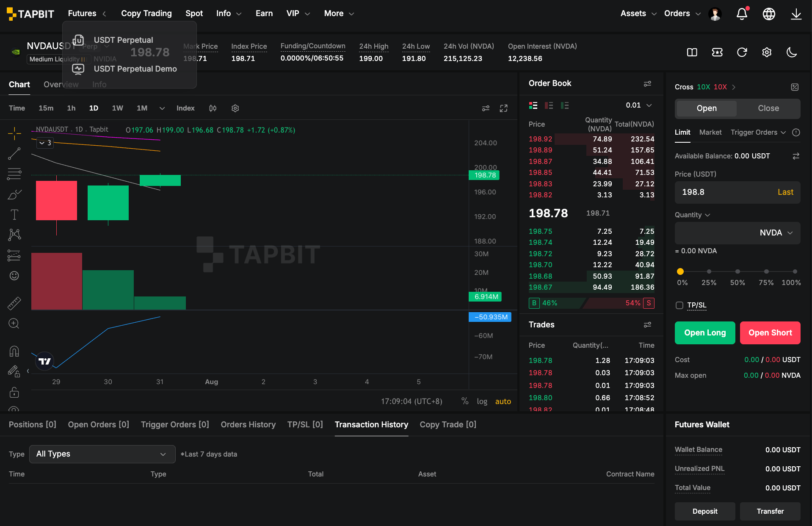Click the notification bell icon
This screenshot has width=812, height=526.
tap(742, 14)
